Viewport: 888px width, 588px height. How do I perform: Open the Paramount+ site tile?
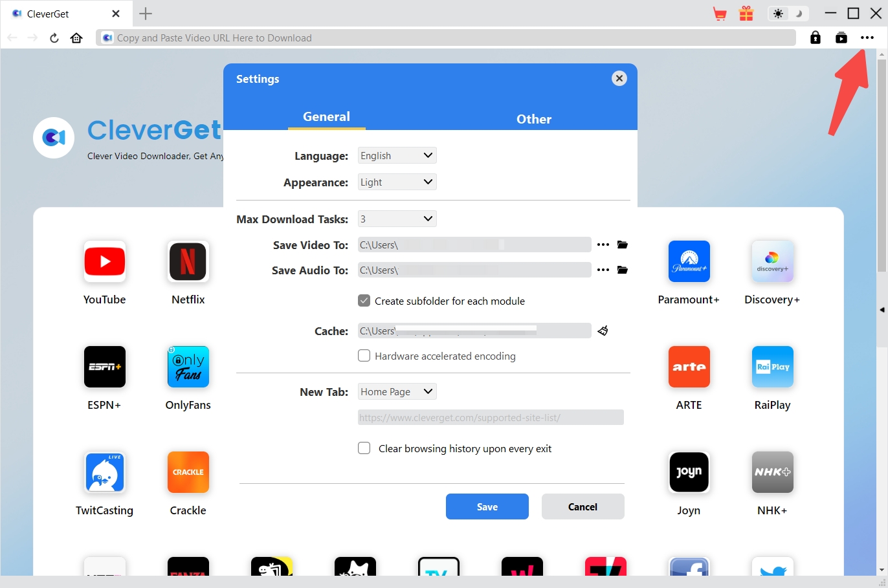coord(689,261)
